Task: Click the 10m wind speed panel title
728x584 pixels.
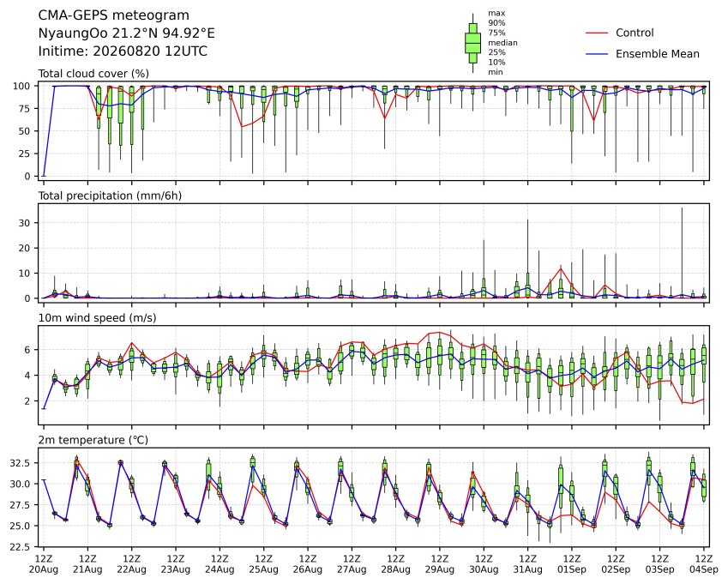Action: pyautogui.click(x=97, y=318)
